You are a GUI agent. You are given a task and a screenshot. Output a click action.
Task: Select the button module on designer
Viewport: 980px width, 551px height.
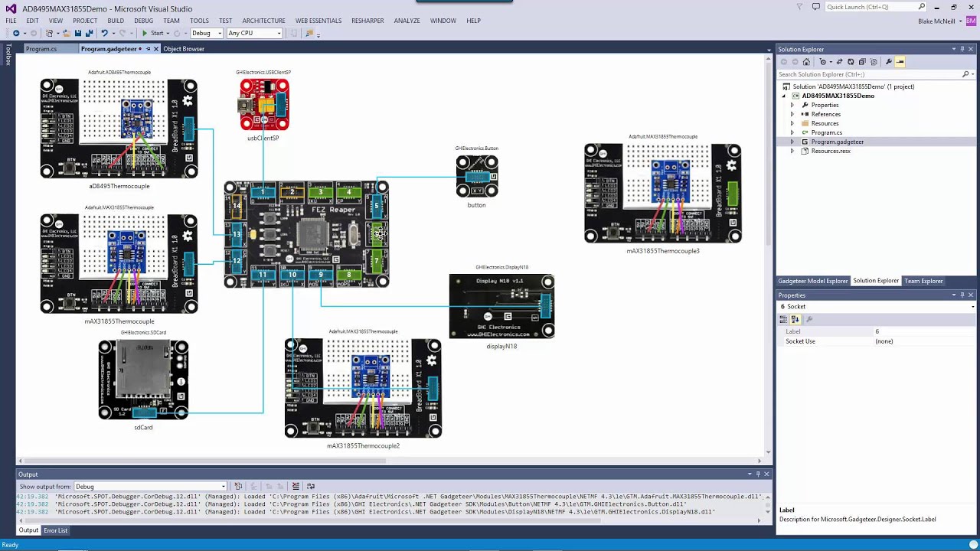pyautogui.click(x=477, y=177)
